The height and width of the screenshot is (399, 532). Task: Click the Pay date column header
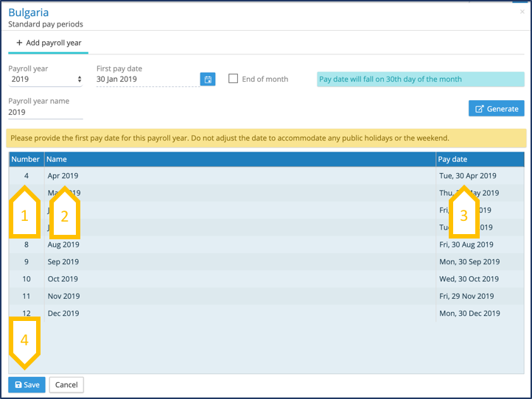(x=452, y=159)
